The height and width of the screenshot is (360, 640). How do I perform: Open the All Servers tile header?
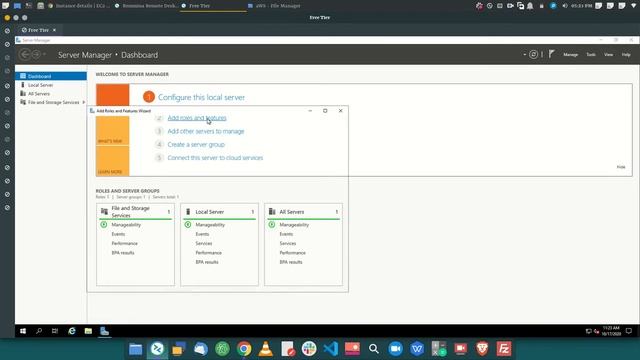303,212
